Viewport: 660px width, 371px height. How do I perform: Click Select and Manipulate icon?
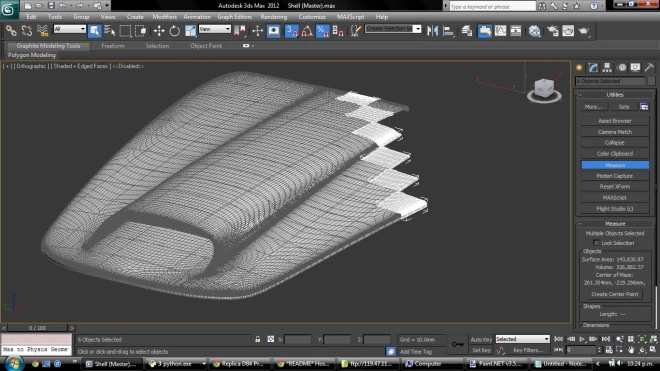tap(258, 31)
